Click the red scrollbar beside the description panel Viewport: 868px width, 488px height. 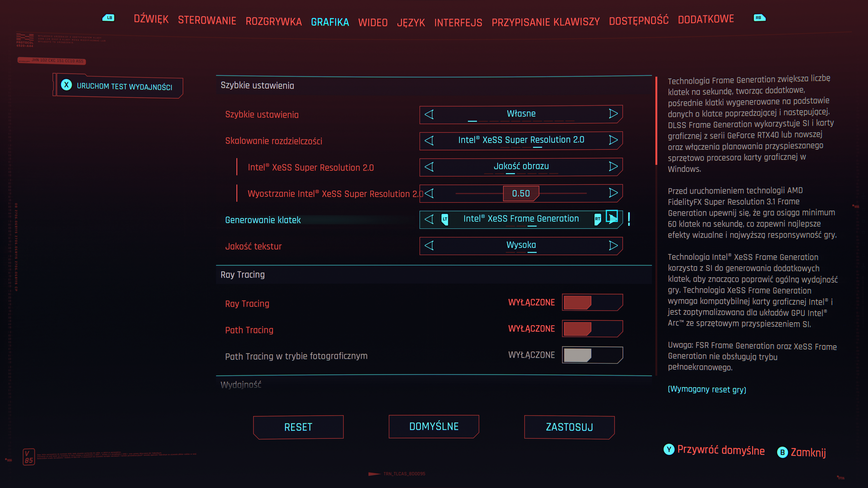tap(656, 121)
